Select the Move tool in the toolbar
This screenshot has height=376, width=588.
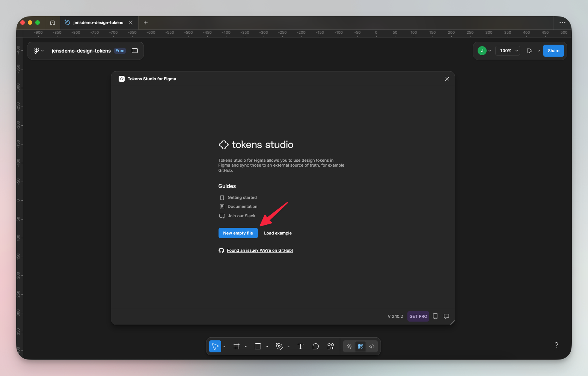click(215, 346)
